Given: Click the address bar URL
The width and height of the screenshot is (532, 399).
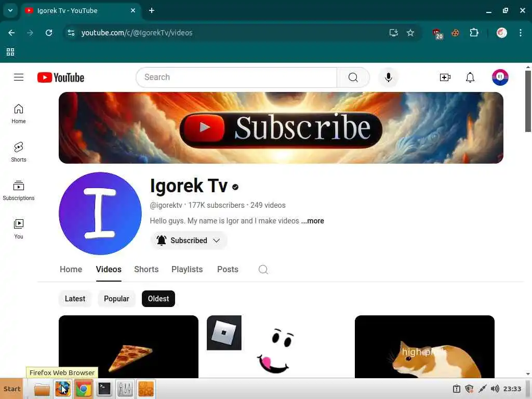Looking at the screenshot, I should pos(137,33).
